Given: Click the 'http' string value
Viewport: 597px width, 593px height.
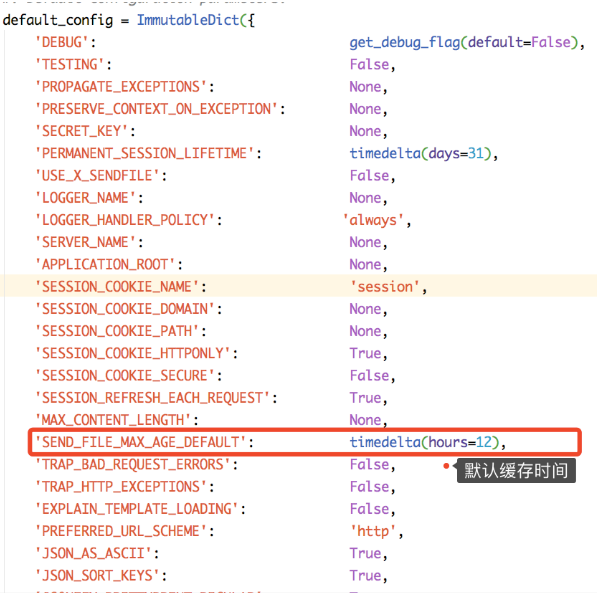Looking at the screenshot, I should coord(373,531).
